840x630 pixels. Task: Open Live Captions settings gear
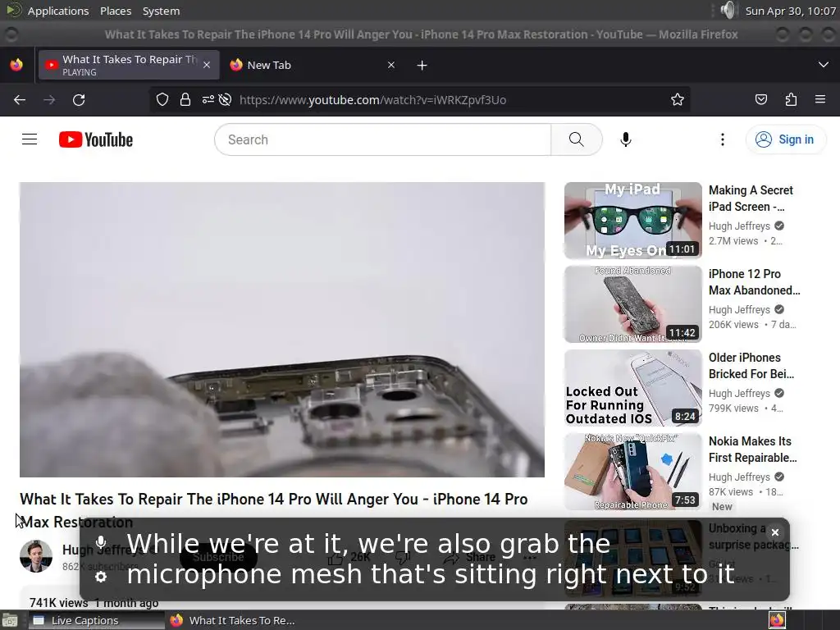(x=101, y=577)
